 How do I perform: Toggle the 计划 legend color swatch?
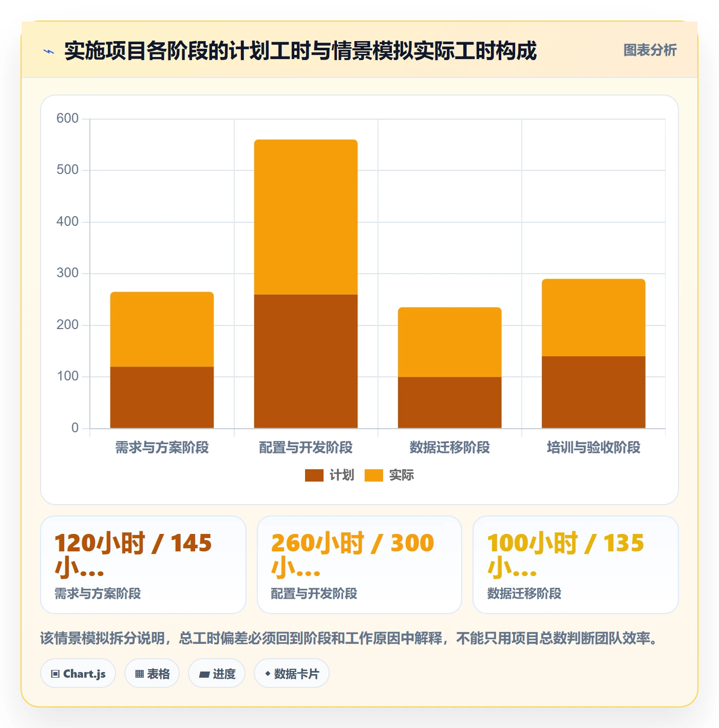(314, 475)
